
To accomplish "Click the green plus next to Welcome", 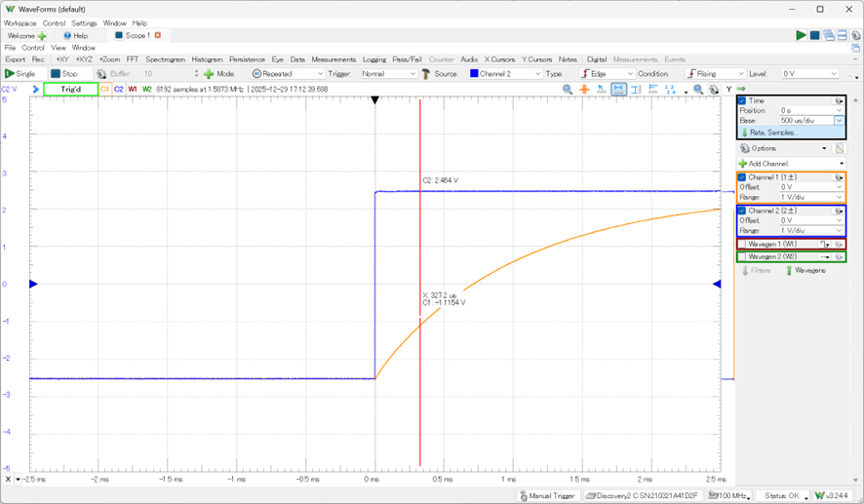I will [42, 35].
